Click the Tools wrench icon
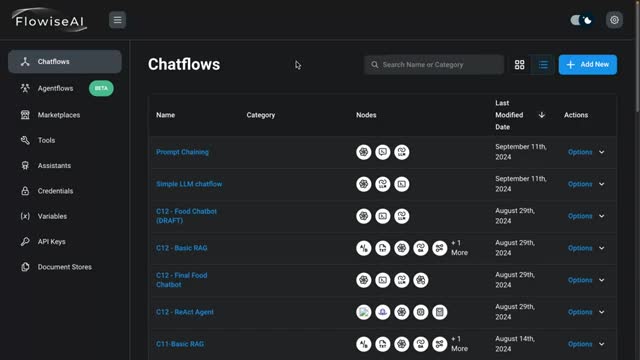This screenshot has width=640, height=360. pyautogui.click(x=25, y=140)
